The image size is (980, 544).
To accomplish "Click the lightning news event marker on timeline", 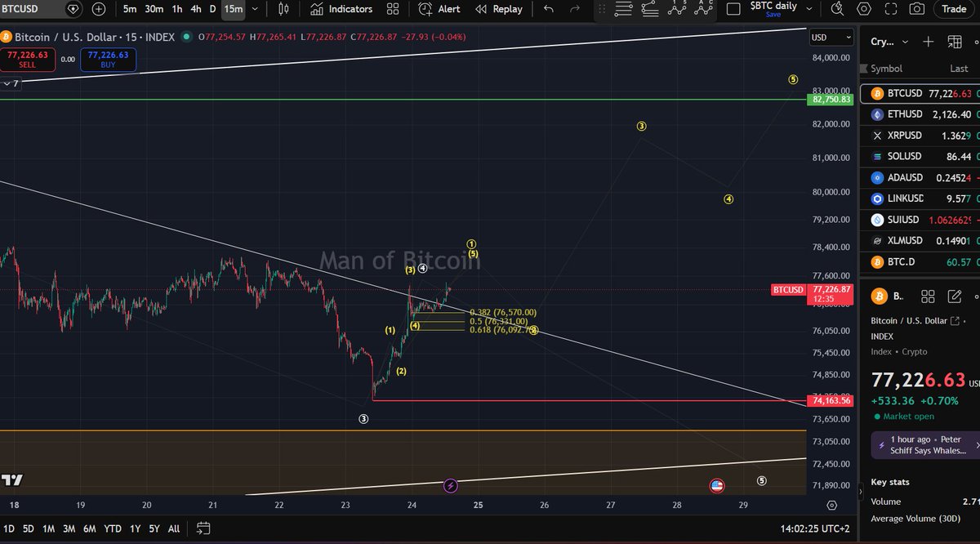I will click(451, 486).
